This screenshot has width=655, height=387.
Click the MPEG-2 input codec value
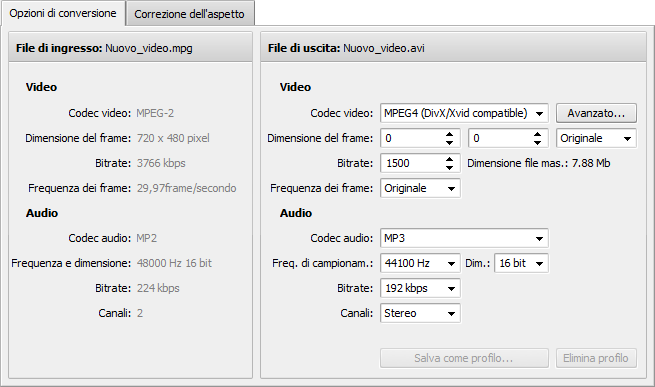click(x=155, y=113)
